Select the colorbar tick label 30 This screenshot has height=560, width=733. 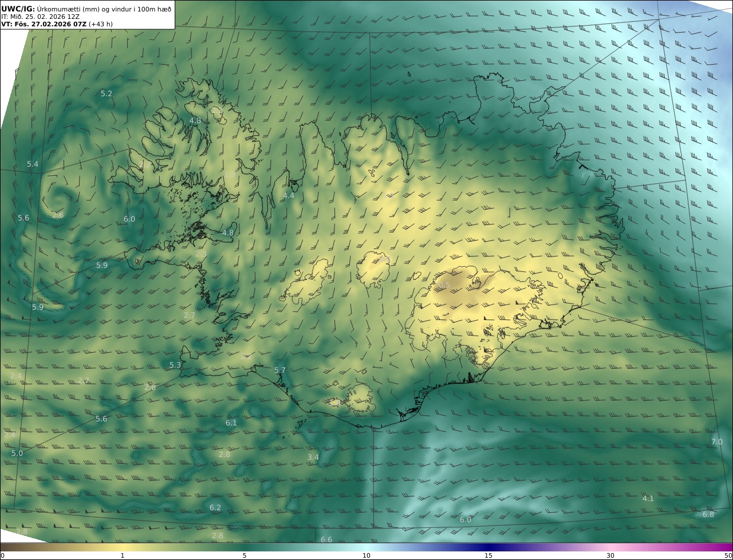[x=610, y=555]
